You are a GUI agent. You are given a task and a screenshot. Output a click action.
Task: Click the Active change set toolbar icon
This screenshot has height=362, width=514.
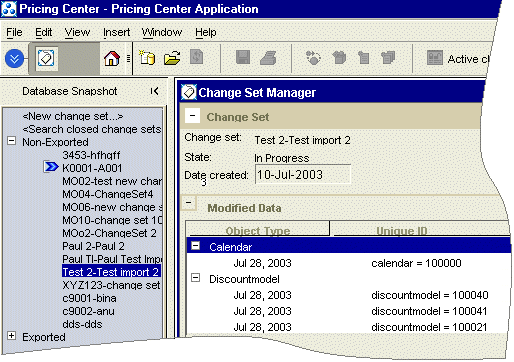(435, 58)
